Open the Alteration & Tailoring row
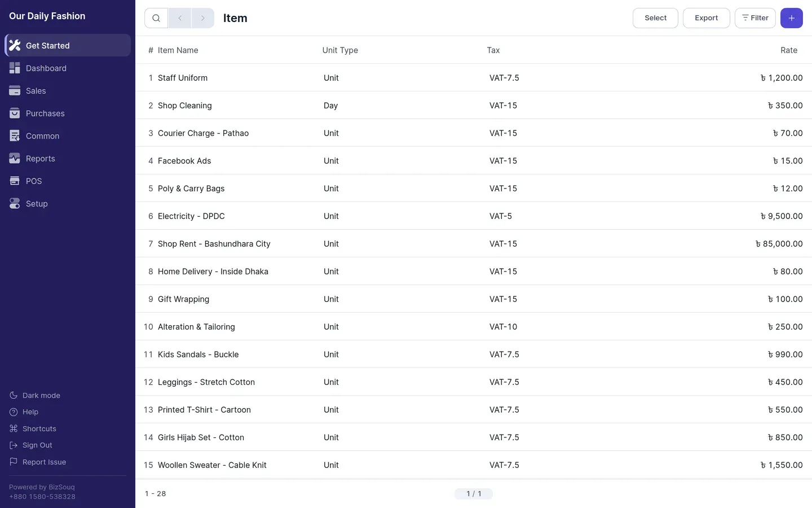 pos(474,327)
